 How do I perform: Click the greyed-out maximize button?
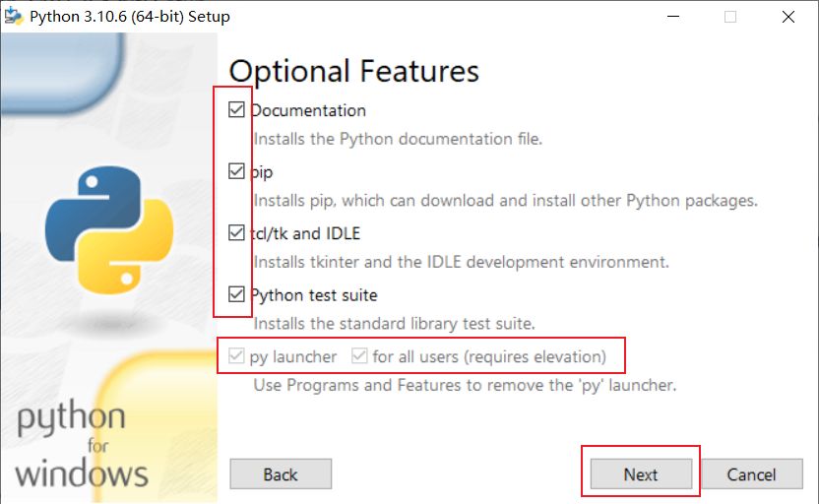pos(730,17)
